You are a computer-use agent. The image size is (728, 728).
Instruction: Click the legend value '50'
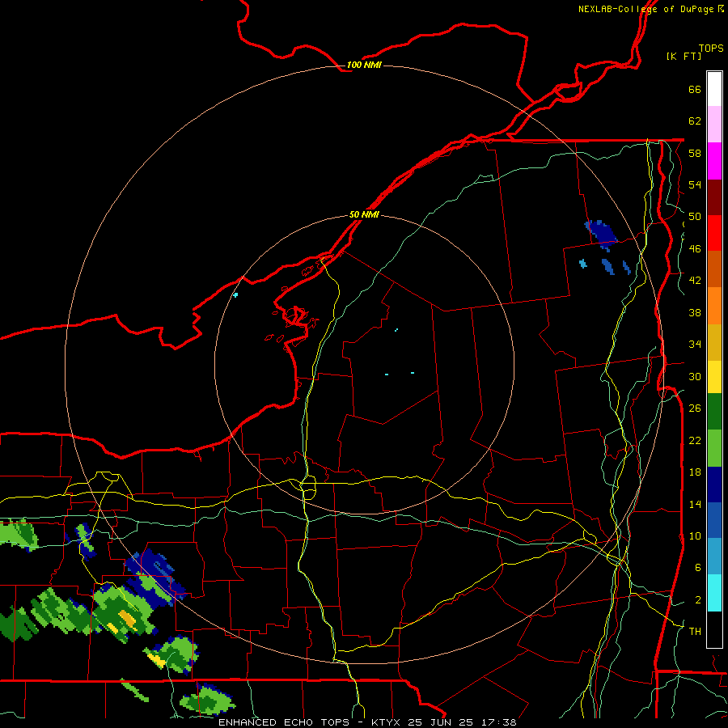pyautogui.click(x=695, y=217)
